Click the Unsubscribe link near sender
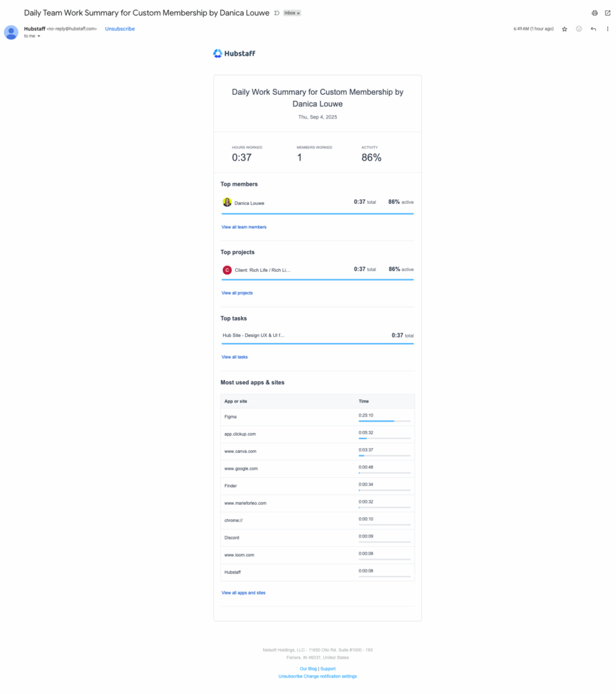Image resolution: width=616 pixels, height=694 pixels. click(x=120, y=28)
